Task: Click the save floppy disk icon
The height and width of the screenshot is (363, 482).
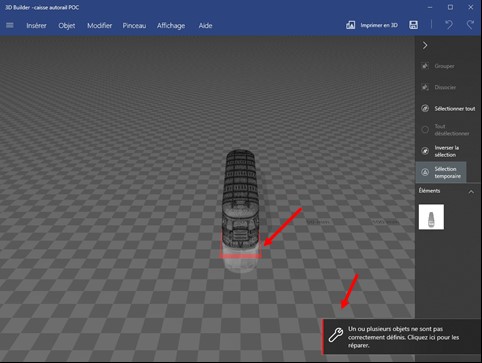Action: click(x=413, y=25)
